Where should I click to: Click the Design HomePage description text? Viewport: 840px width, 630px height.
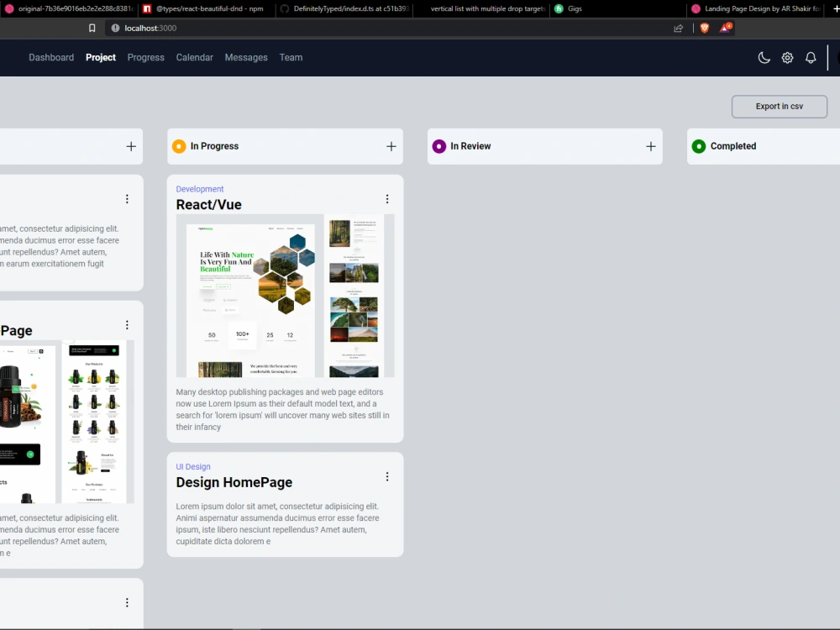277,524
